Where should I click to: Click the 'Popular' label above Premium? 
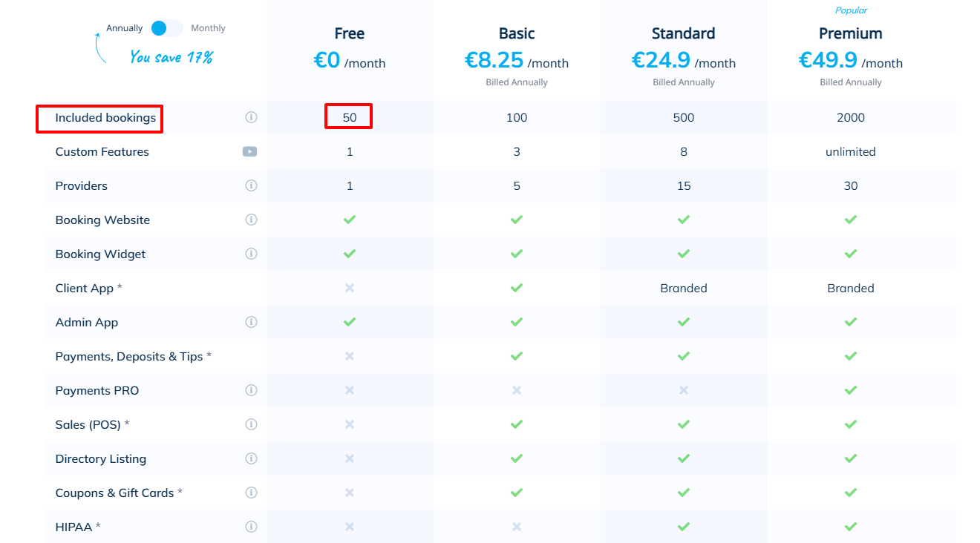point(851,10)
